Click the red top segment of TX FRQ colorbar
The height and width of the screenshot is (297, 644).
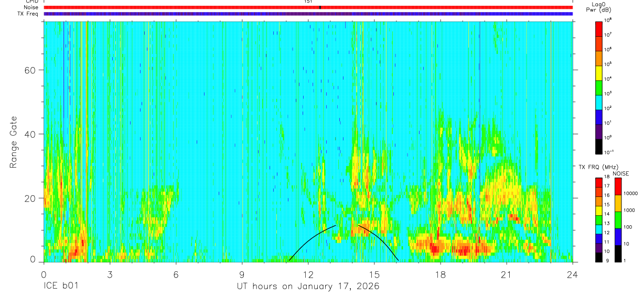click(599, 183)
